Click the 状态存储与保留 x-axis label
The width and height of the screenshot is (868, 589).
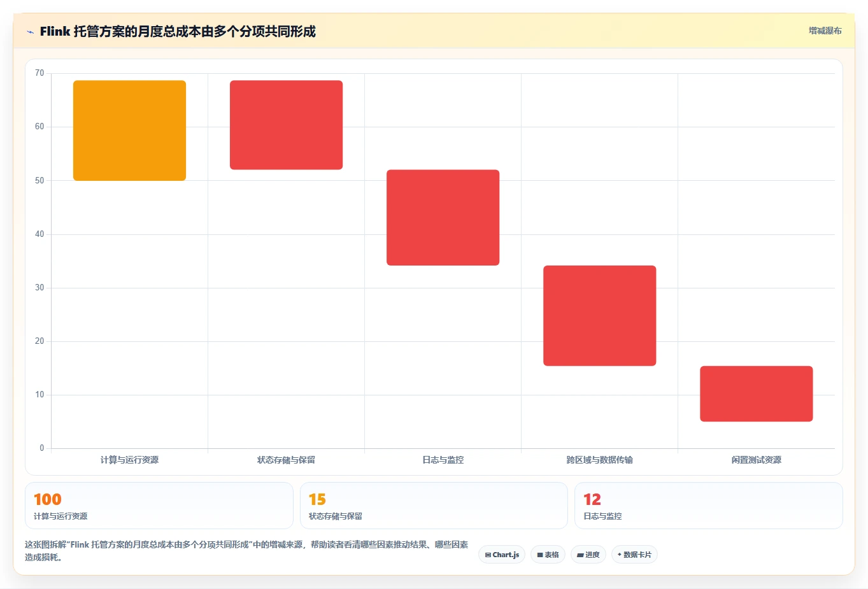286,460
